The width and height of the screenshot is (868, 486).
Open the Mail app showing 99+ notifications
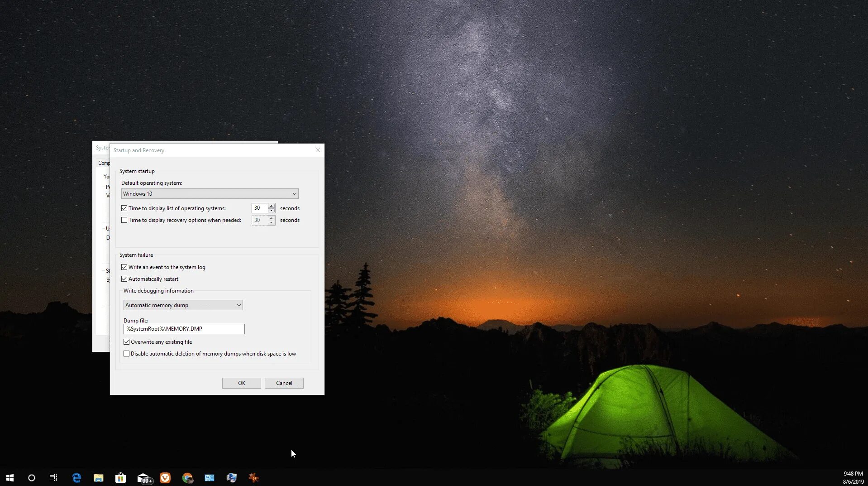pyautogui.click(x=144, y=477)
